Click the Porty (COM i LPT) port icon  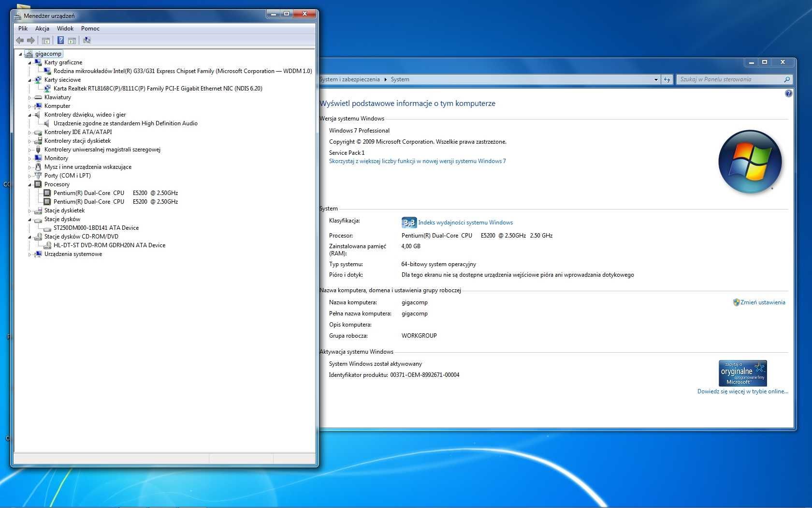tap(38, 176)
